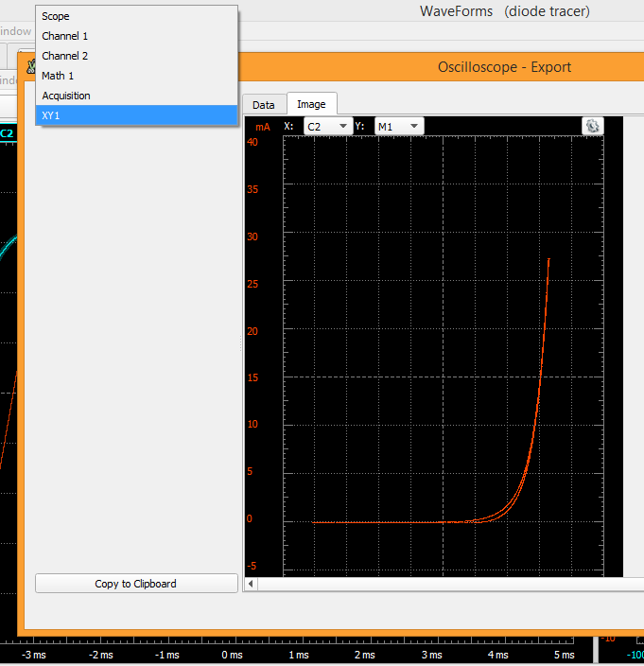
Task: Expand the X axis C2 dropdown
Action: 328,126
